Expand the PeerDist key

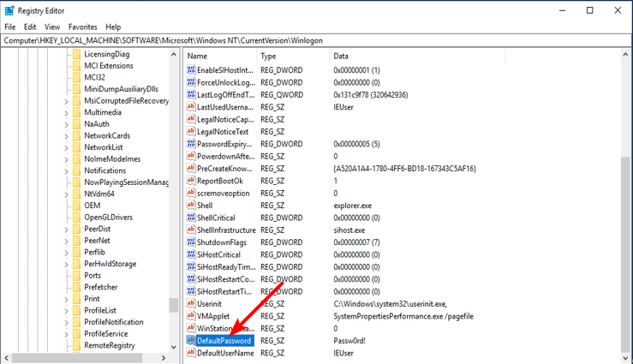[x=66, y=230]
